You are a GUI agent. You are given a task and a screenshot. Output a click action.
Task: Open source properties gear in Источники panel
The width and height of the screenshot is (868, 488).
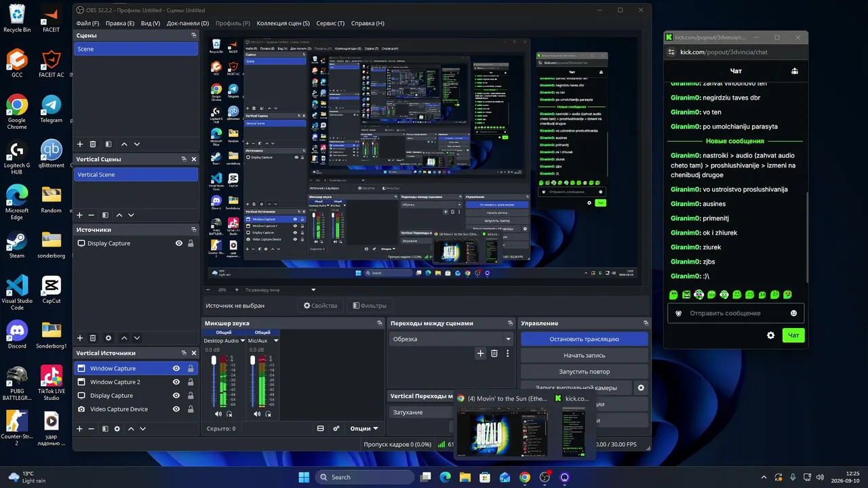(x=108, y=338)
